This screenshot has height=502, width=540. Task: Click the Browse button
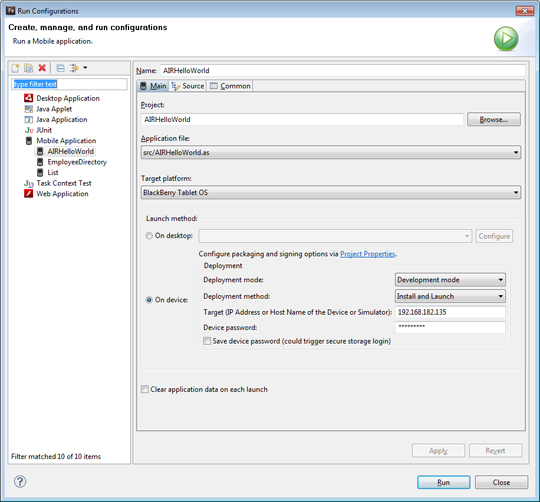coord(494,119)
